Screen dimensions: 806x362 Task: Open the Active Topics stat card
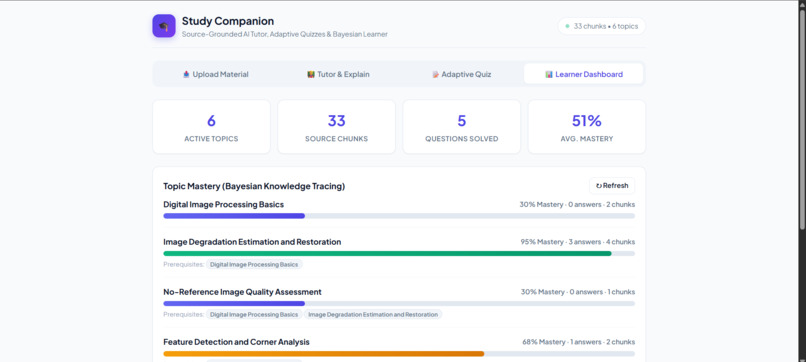[211, 127]
